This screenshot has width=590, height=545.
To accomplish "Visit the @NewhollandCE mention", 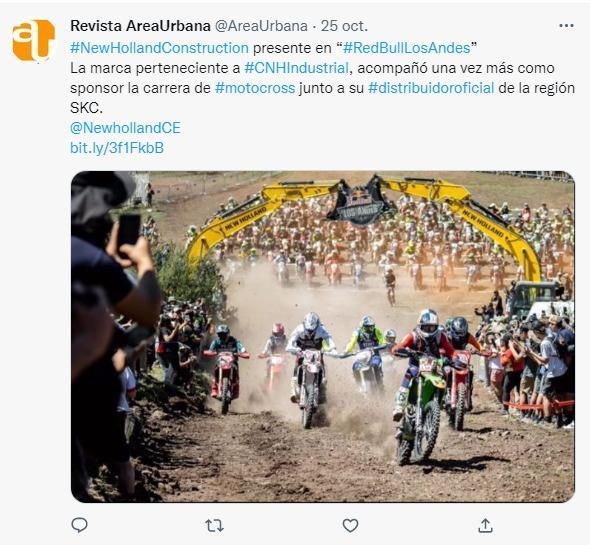I will coord(125,128).
